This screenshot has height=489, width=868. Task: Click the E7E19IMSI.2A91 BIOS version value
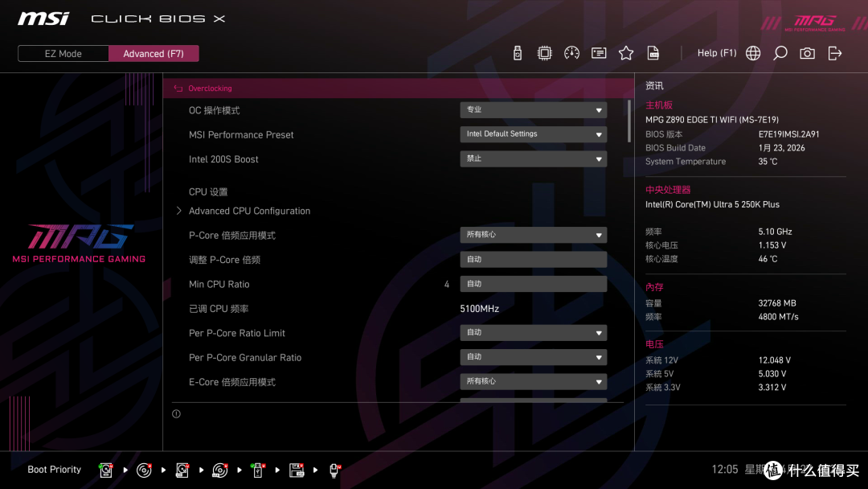(789, 134)
